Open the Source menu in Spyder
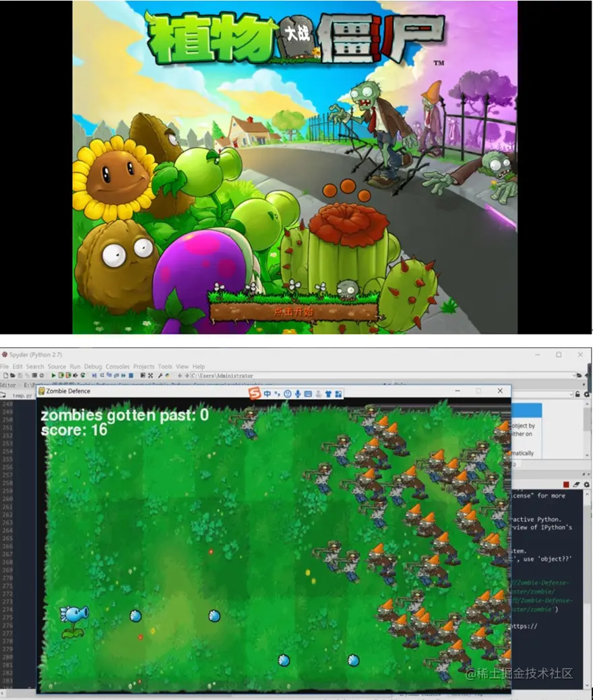 [57, 366]
